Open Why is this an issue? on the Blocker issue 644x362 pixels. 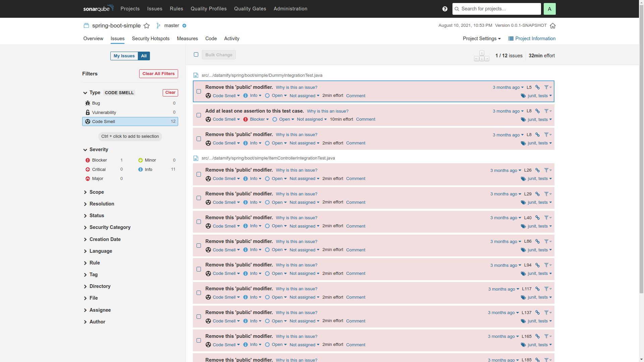pyautogui.click(x=328, y=111)
